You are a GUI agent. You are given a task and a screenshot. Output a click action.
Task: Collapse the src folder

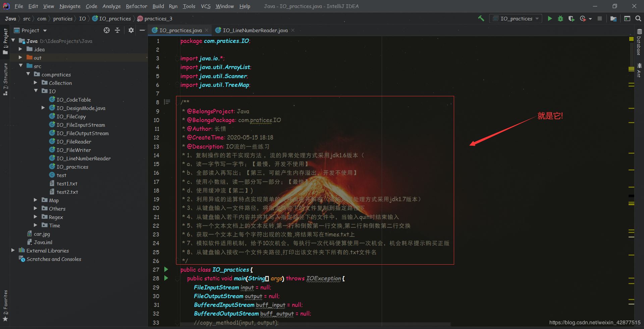click(x=21, y=66)
